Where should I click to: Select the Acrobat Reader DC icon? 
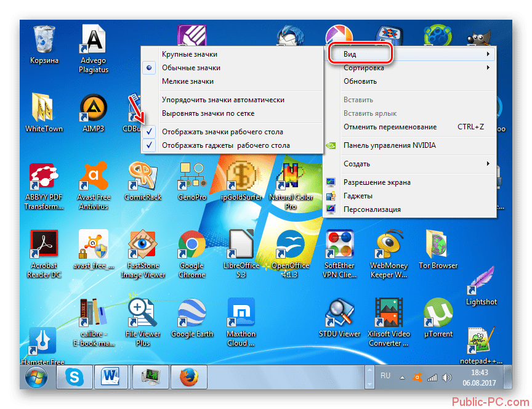pyautogui.click(x=44, y=254)
